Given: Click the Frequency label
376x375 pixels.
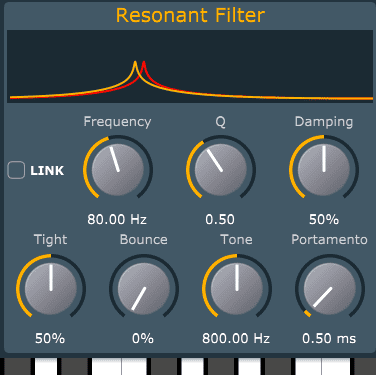Looking at the screenshot, I should [x=117, y=122].
